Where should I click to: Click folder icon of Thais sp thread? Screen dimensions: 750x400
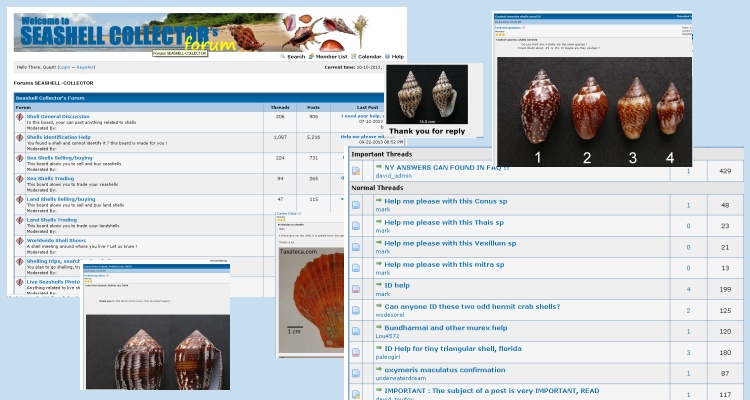(356, 226)
